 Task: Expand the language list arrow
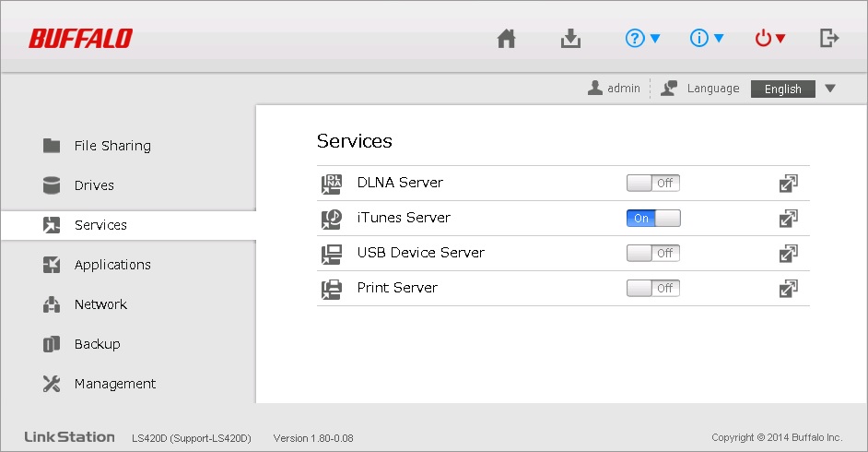830,89
